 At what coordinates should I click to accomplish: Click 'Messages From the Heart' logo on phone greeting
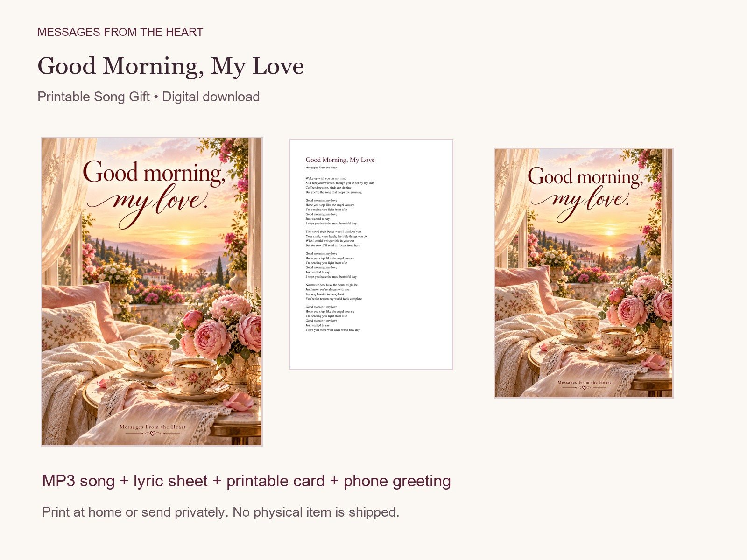(584, 385)
